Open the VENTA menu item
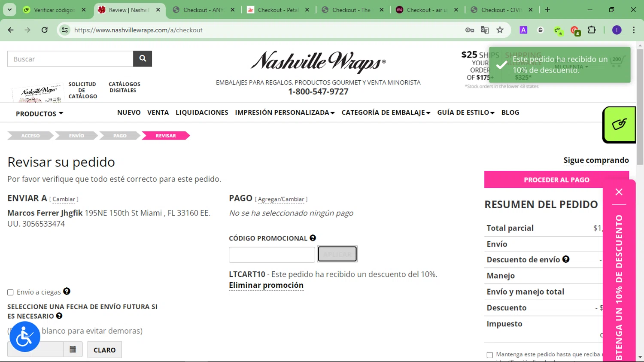 tap(158, 113)
